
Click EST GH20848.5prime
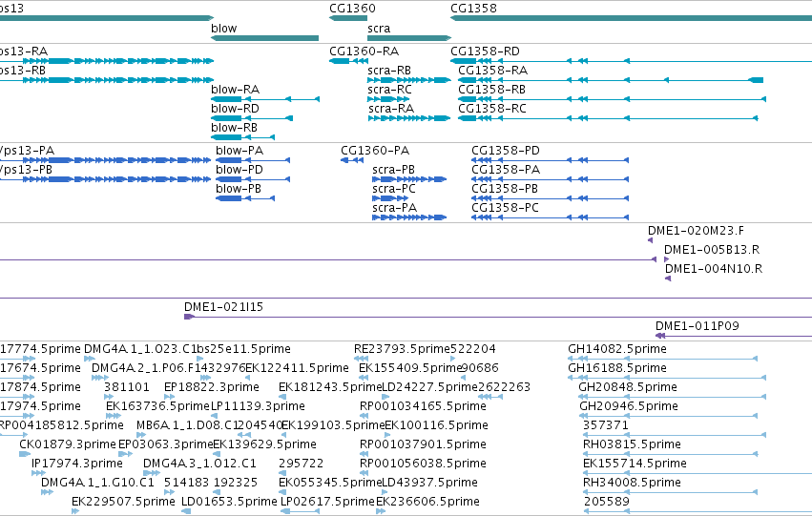672,397
